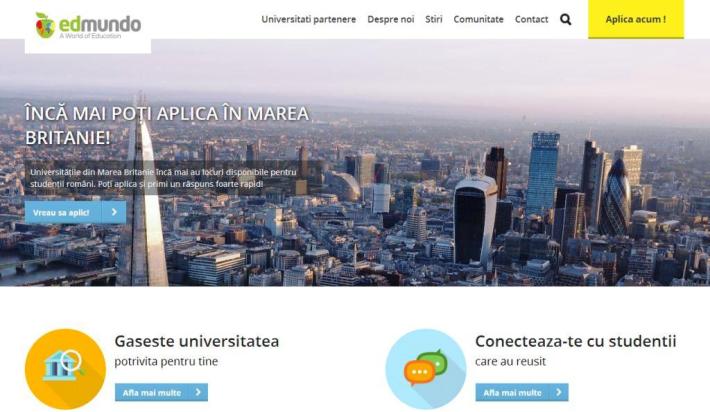Open the search magnifier icon
The height and width of the screenshot is (412, 710).
[x=566, y=19]
